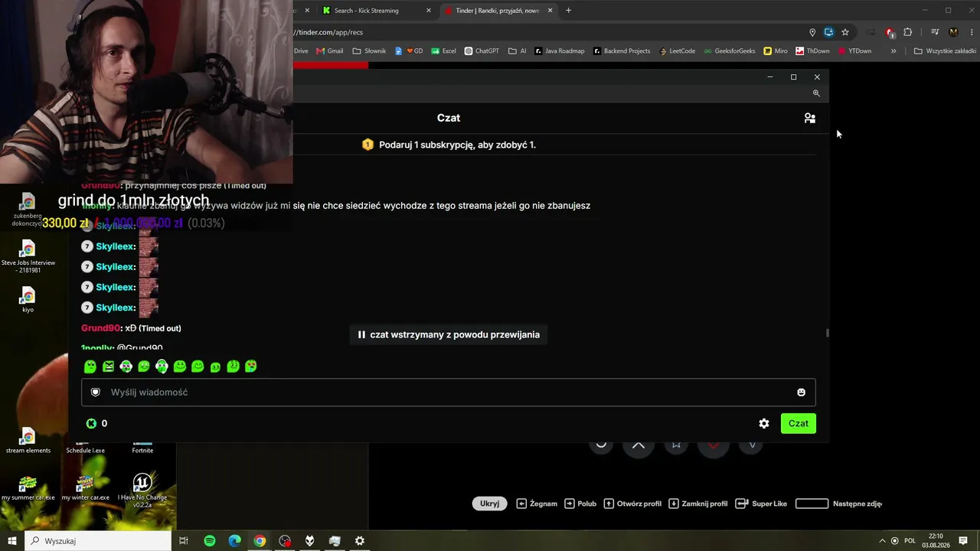
Task: Open the Miro bookmark
Action: pos(775,51)
